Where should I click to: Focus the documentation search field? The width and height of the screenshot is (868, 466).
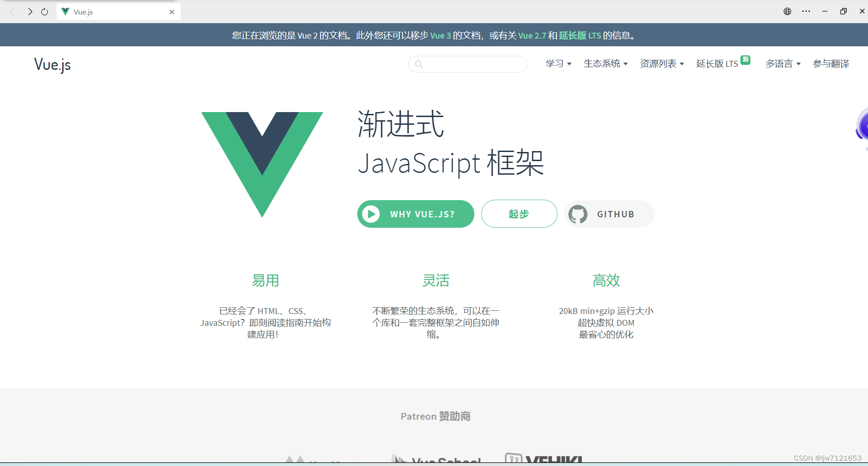pos(468,64)
